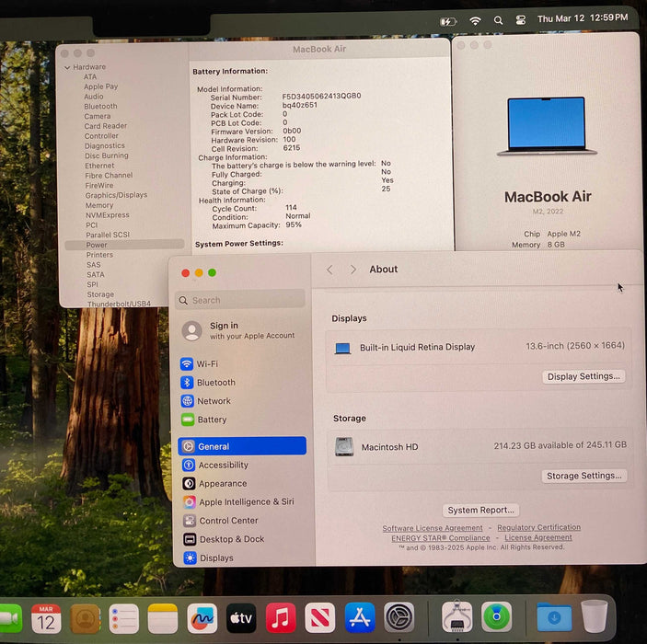Open Notes from the Dock
Viewport: 647px width, 644px height.
tap(163, 618)
